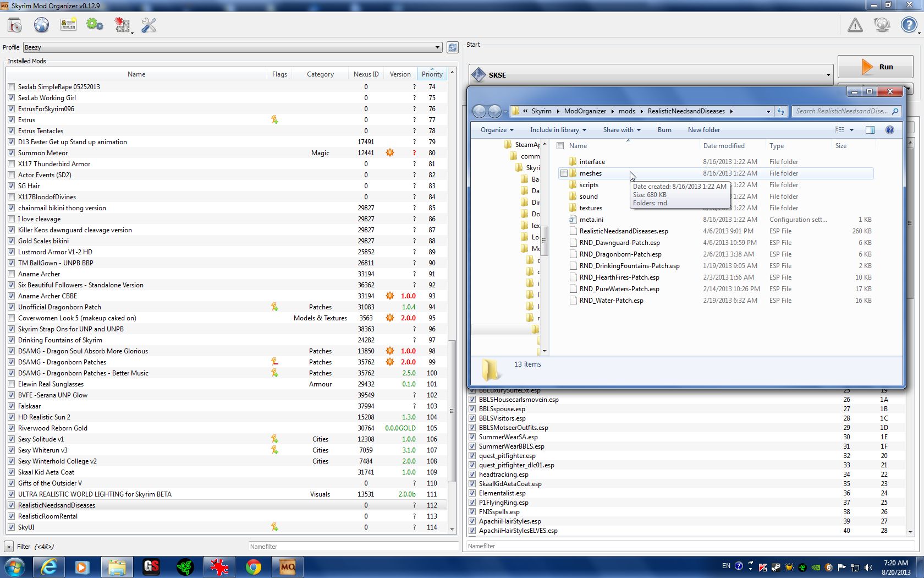Click the Nexus globe browser icon
924x578 pixels.
point(41,25)
